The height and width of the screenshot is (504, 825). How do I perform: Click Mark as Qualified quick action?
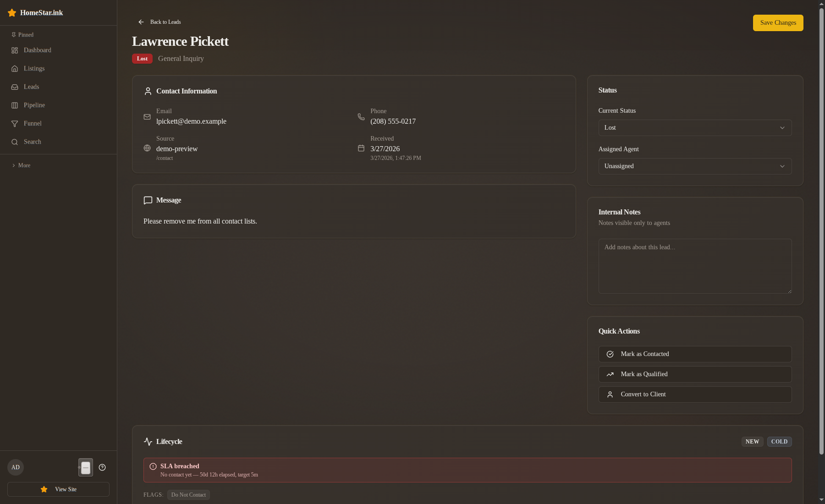tap(695, 374)
